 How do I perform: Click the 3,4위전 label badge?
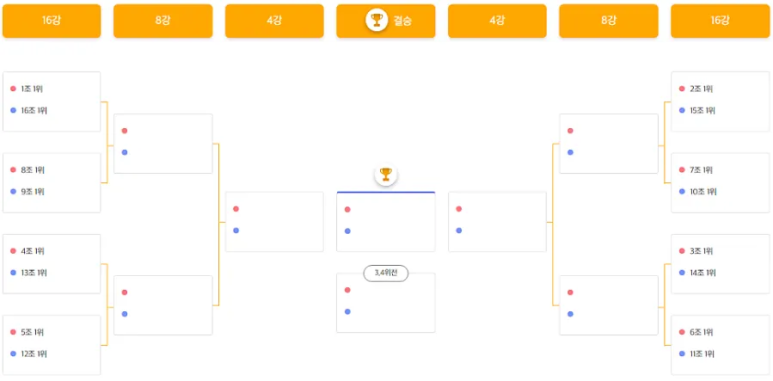click(x=386, y=273)
